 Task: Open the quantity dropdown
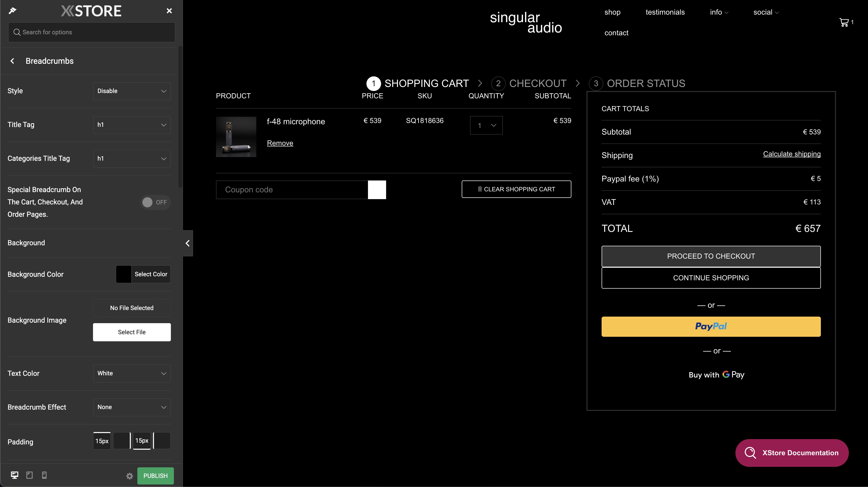pyautogui.click(x=486, y=125)
